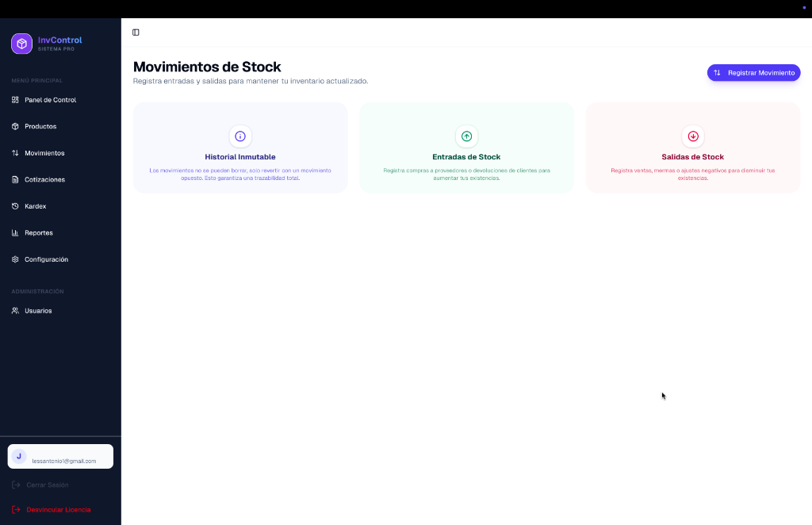Click the Entradas de Stock up-arrow icon
The height and width of the screenshot is (525, 812).
[466, 136]
